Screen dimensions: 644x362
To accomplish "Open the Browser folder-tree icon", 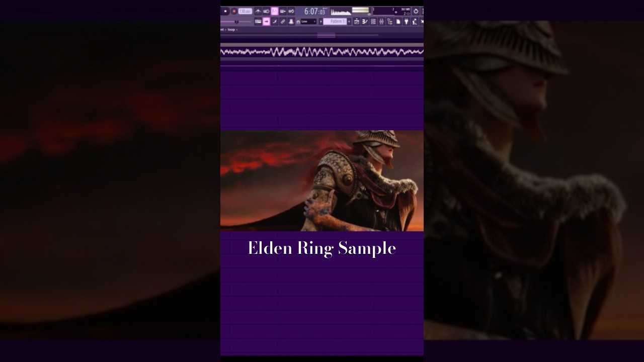I will [390, 22].
